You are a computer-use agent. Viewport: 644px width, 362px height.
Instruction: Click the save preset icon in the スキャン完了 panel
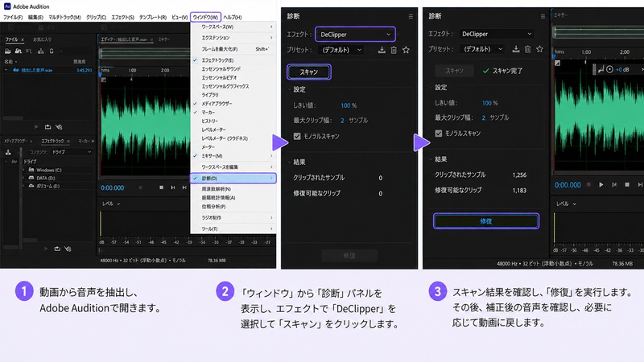click(x=516, y=49)
